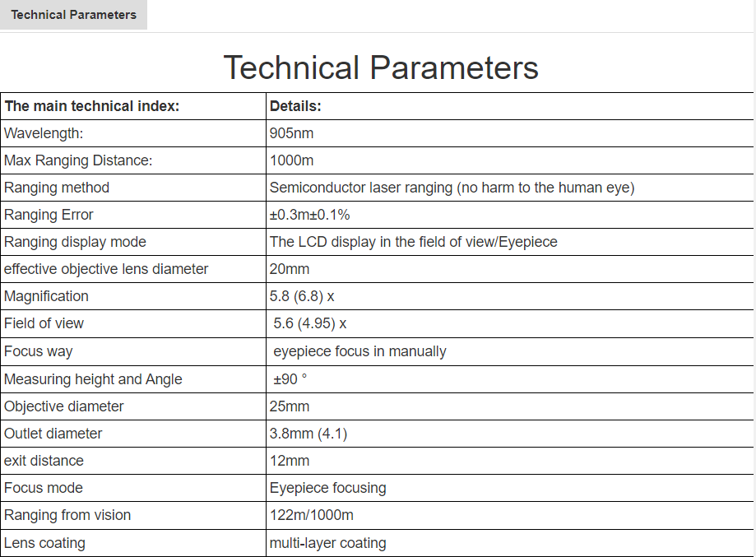The width and height of the screenshot is (756, 557).
Task: Click the ±0.3m±0.1% value
Action: tap(309, 215)
